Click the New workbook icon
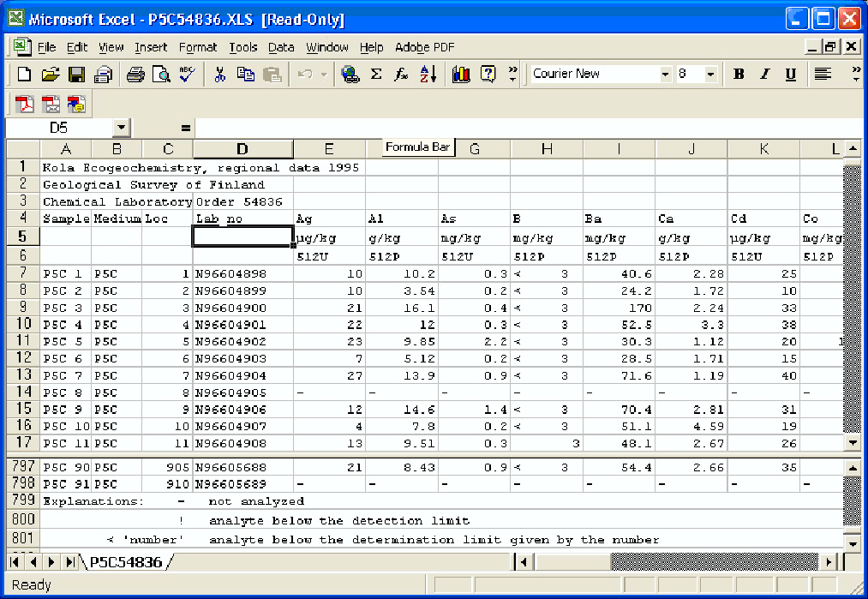 tap(24, 75)
